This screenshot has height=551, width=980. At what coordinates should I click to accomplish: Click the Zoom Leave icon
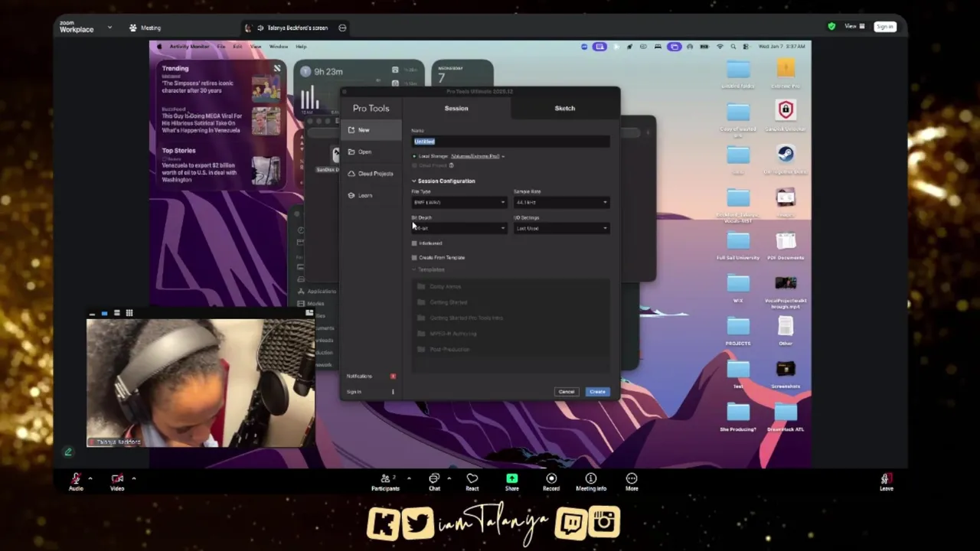coord(886,479)
